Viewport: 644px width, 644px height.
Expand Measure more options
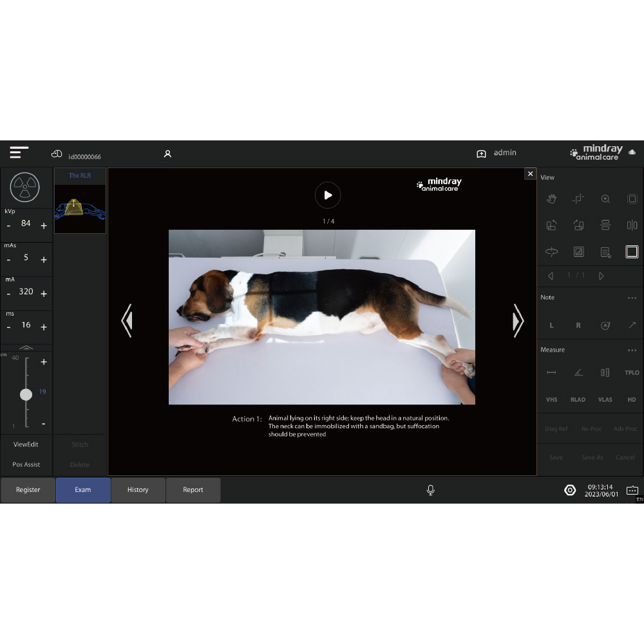tap(632, 350)
